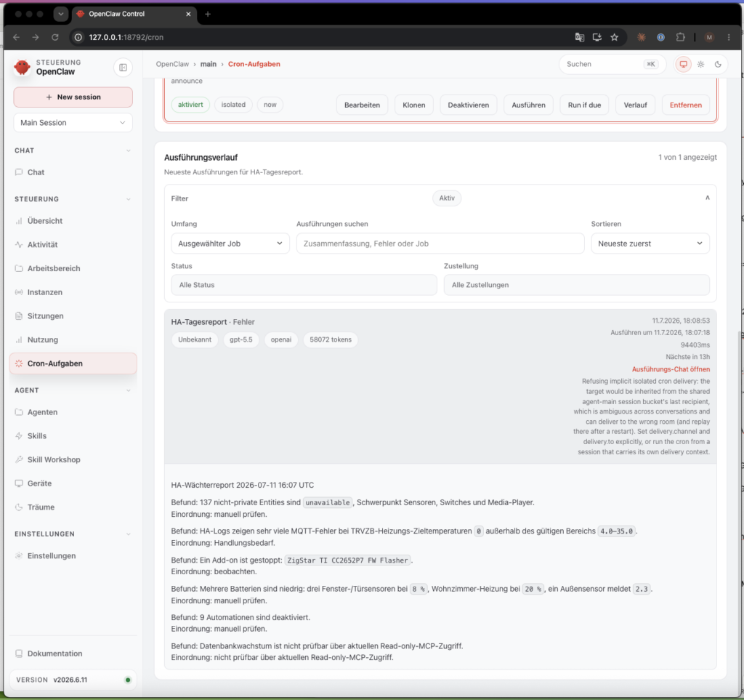Select the OpenClaw Control browser tab
Image resolution: width=744 pixels, height=700 pixels.
pos(134,14)
